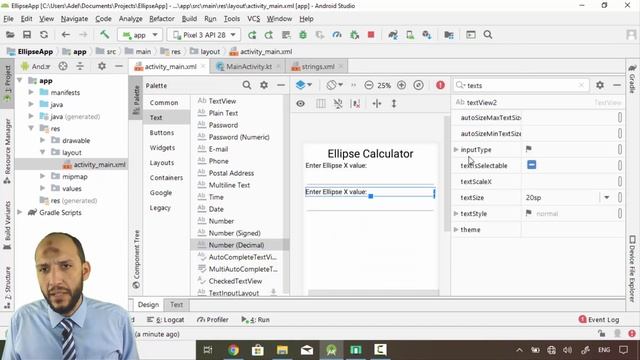Switch to MainActivity.kt tab
This screenshot has width=640, height=360.
point(249,67)
